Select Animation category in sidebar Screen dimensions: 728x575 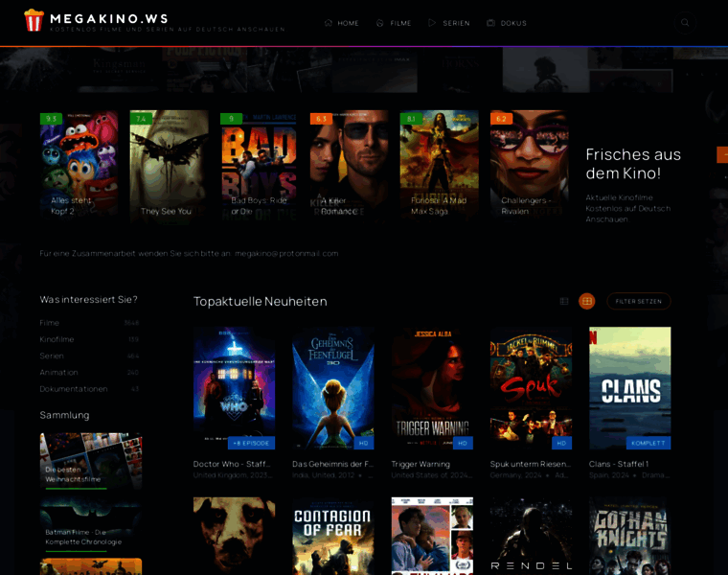click(x=59, y=372)
